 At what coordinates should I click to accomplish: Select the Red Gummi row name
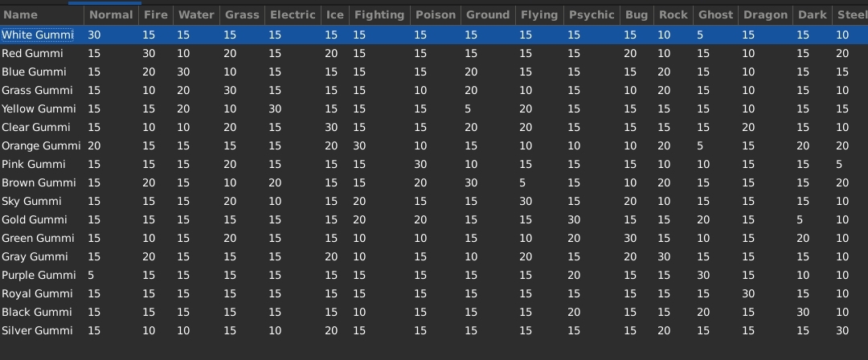coord(32,53)
